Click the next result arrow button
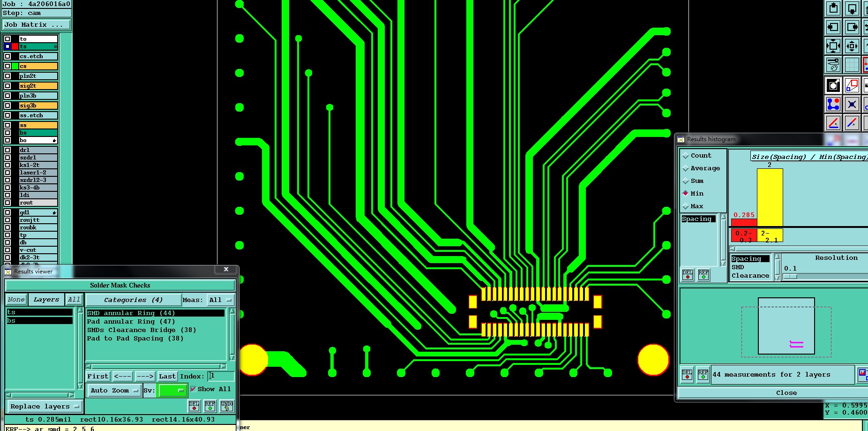Image resolution: width=868 pixels, height=431 pixels. tap(145, 377)
